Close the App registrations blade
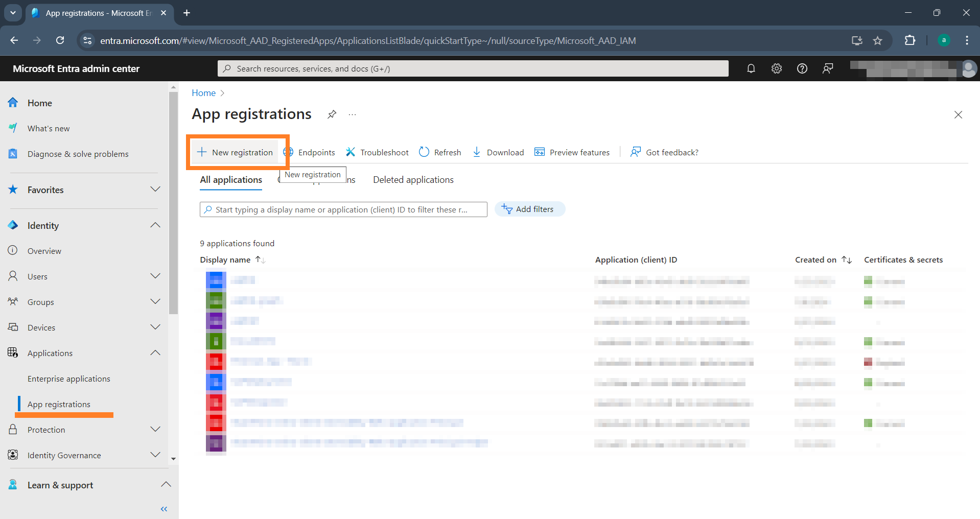This screenshot has height=519, width=980. [958, 115]
